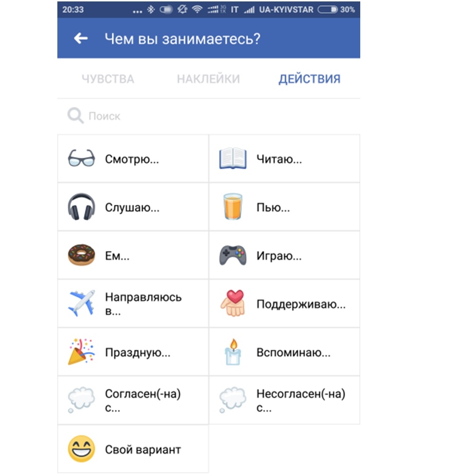The image size is (465, 476).
Task: Select the candle icon for Вспоминаю
Action: [233, 351]
